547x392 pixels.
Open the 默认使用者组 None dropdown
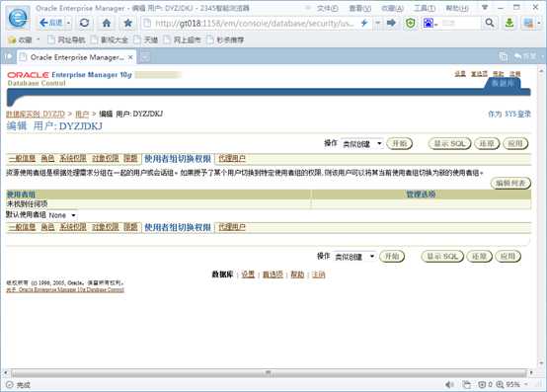tap(62, 215)
